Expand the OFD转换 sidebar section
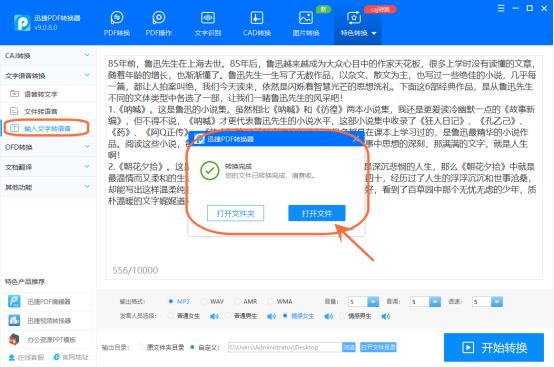Viewport: 554px width, 367px height. [48, 147]
